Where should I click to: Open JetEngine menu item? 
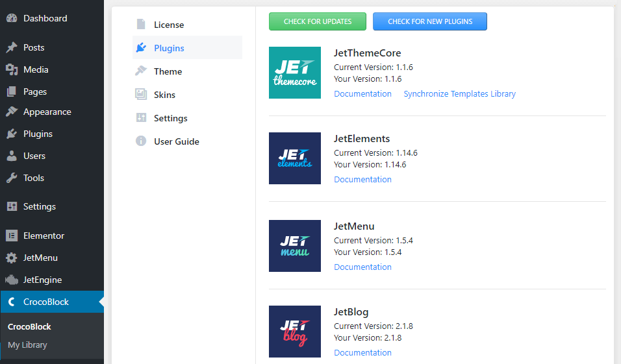(x=42, y=280)
